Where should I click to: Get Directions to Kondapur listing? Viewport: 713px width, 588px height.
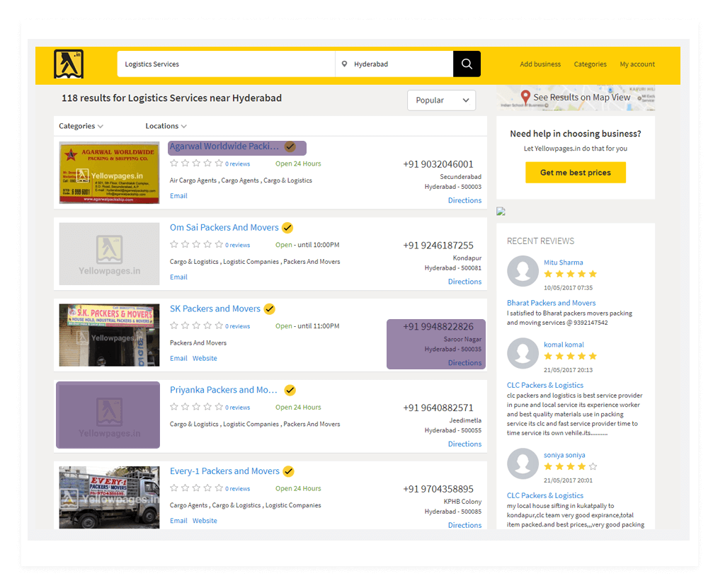(464, 282)
